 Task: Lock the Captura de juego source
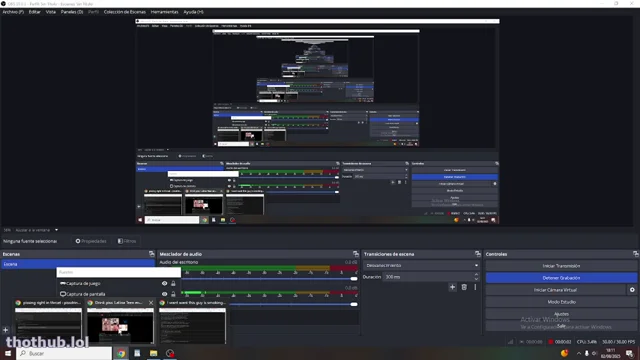point(173,283)
